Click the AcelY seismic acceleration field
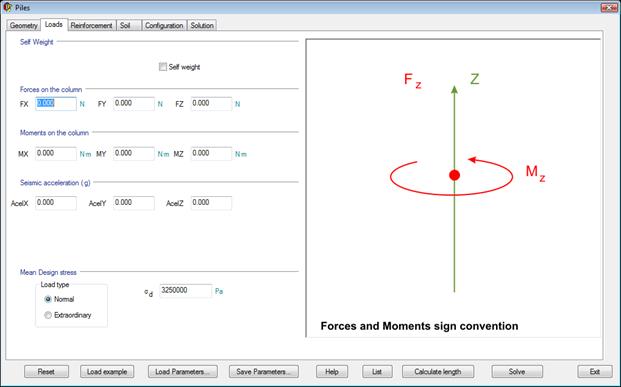 point(134,203)
